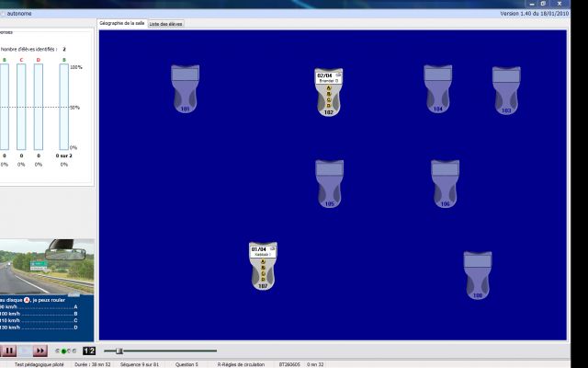Adjust the playback slider handle
The height and width of the screenshot is (368, 588).
click(119, 351)
